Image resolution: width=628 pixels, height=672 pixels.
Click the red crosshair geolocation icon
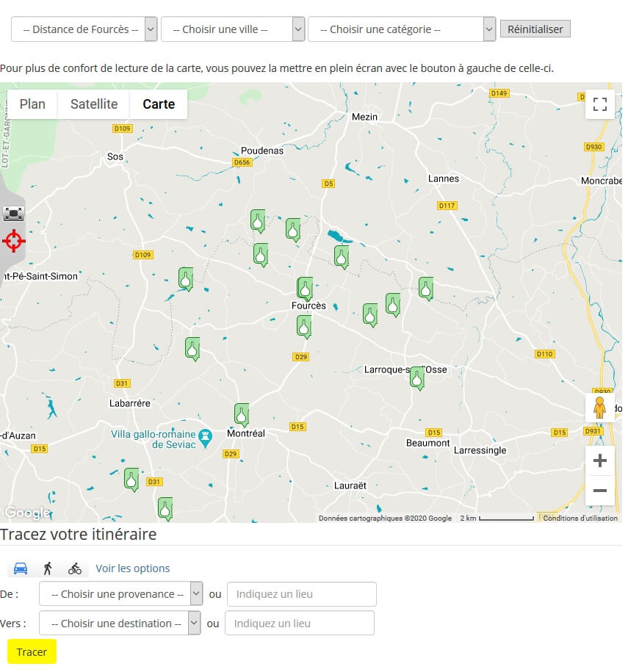click(x=14, y=241)
